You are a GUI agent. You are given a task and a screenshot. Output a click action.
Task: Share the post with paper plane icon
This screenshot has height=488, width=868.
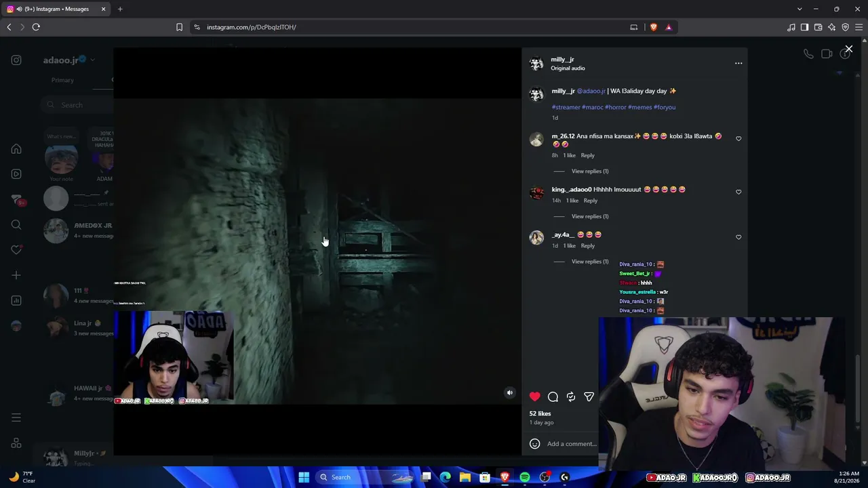click(x=589, y=396)
